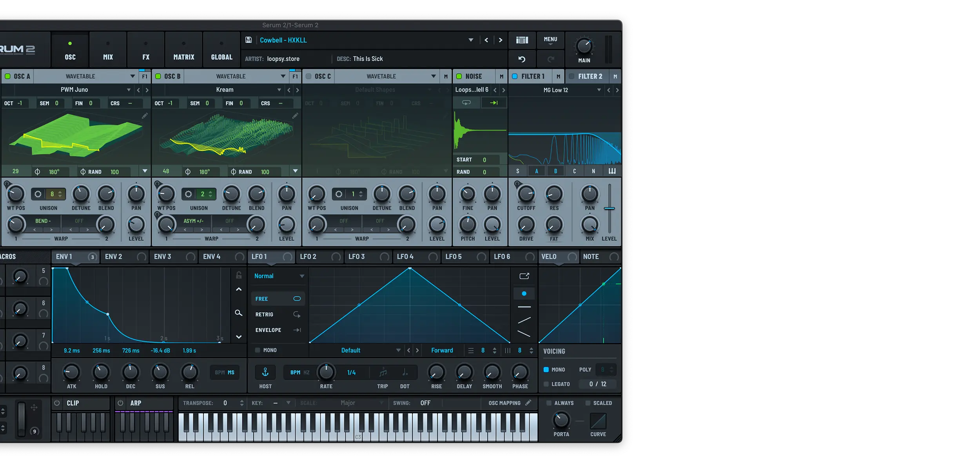Toggle the LFO MONO checkbox
Viewport: 980px width, 470px height.
coord(258,350)
